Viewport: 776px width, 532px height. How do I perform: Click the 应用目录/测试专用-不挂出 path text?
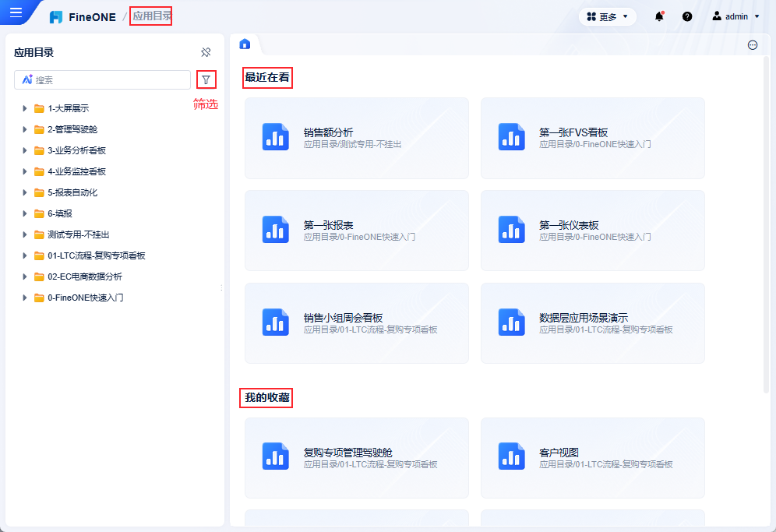pos(352,145)
